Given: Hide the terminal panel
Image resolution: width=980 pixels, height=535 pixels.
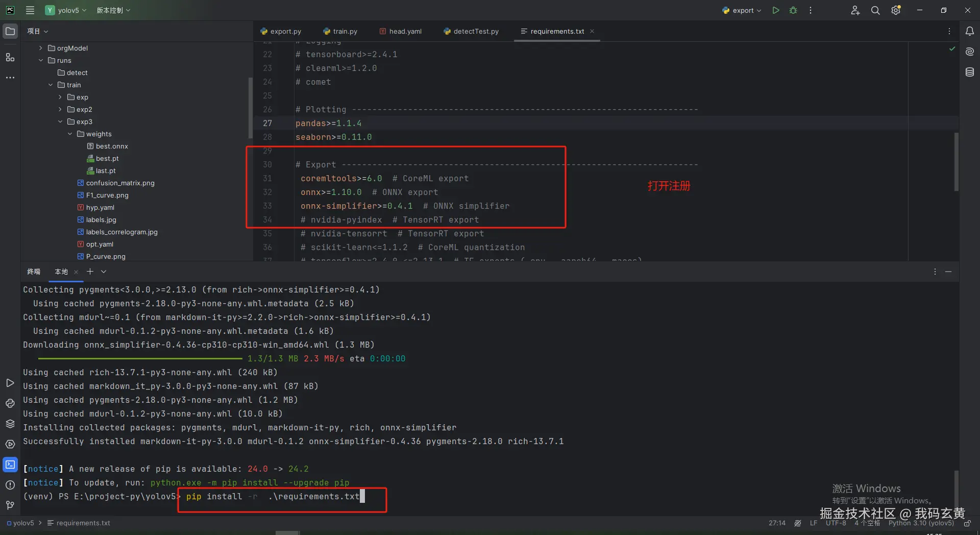Looking at the screenshot, I should 948,272.
